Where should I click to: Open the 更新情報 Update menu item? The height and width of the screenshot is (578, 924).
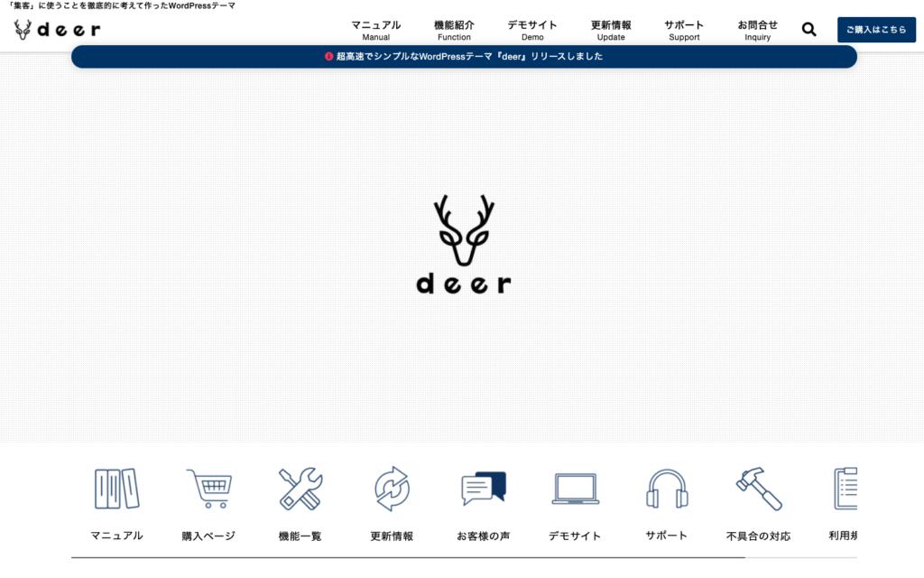tap(611, 30)
